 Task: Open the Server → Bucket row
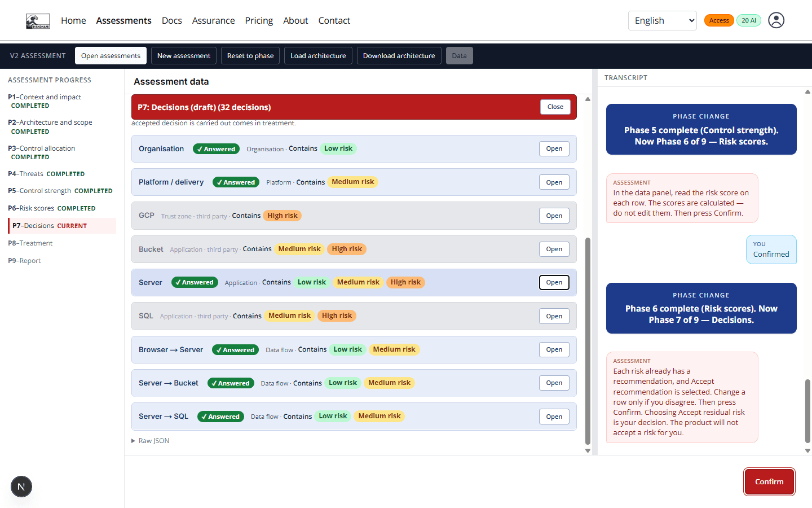[554, 383]
